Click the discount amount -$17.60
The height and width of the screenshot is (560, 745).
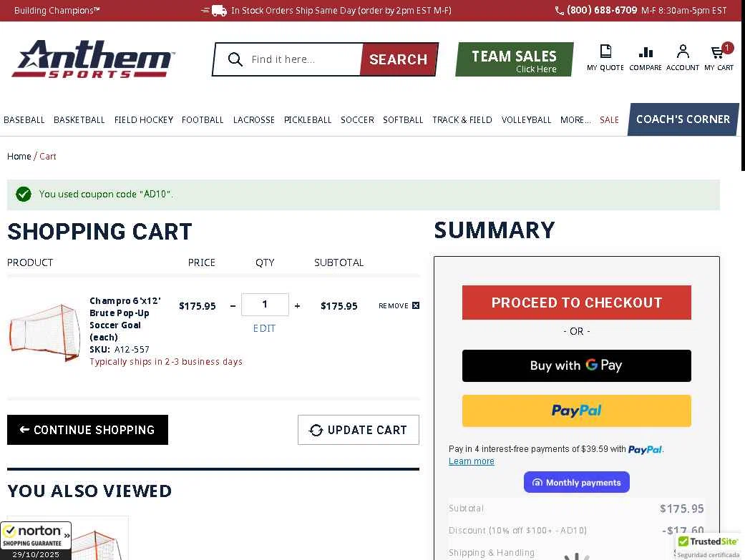tap(683, 531)
